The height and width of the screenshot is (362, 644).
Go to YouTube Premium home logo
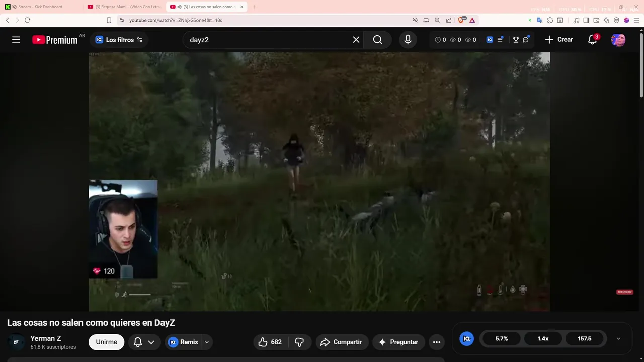coord(55,40)
